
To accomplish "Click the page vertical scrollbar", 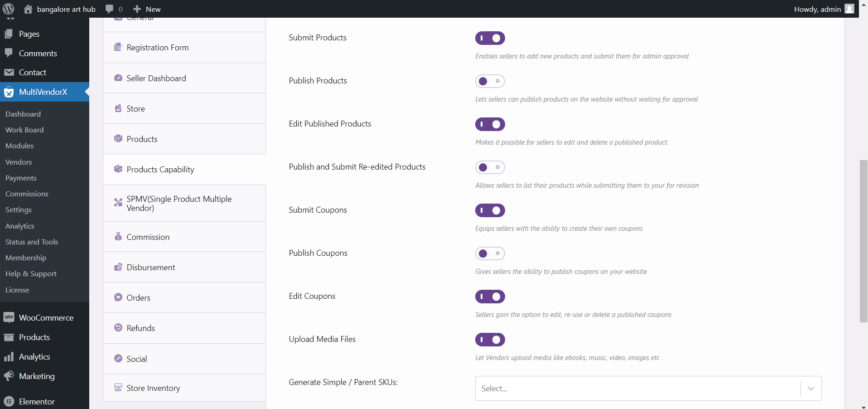I will pos(863,240).
